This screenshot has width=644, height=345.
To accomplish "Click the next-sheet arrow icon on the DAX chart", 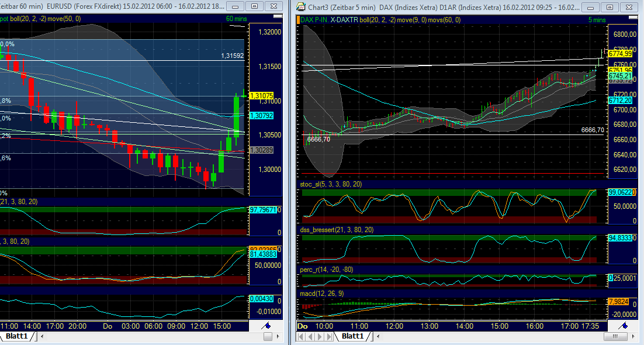I will pyautogui.click(x=320, y=336).
